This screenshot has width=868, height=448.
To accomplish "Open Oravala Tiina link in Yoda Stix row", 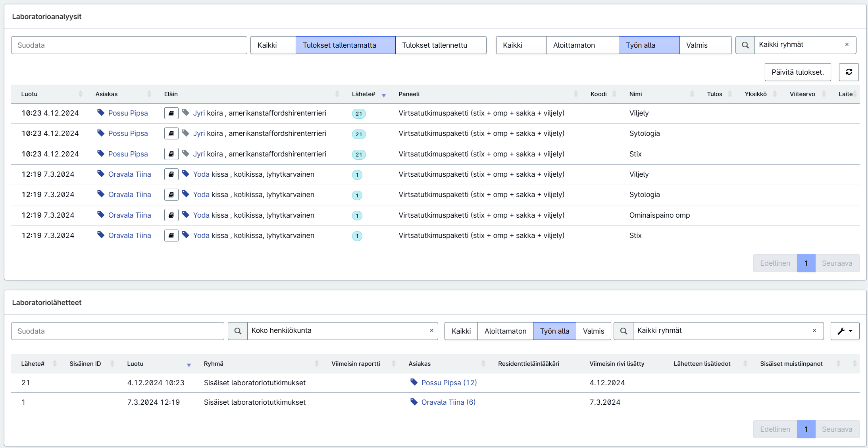I will (129, 236).
